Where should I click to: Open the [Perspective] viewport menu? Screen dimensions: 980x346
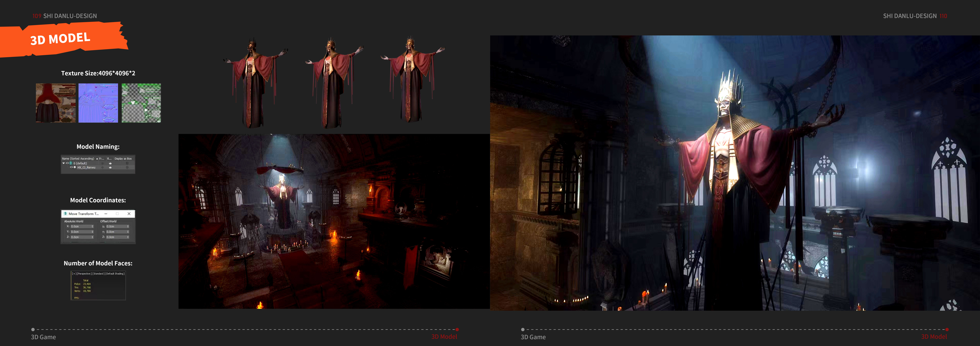85,274
